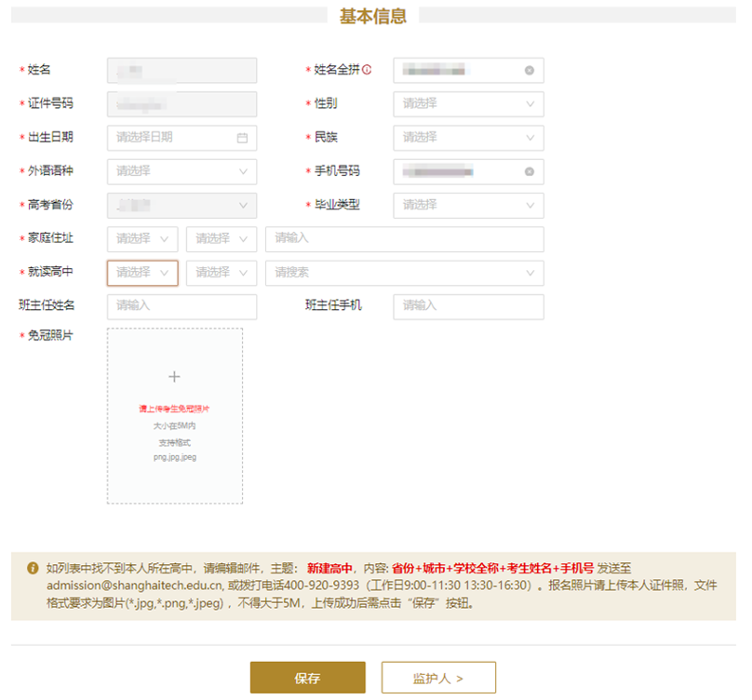The width and height of the screenshot is (752, 700).
Task: Click the 班主任手机 input box
Action: pyautogui.click(x=468, y=306)
